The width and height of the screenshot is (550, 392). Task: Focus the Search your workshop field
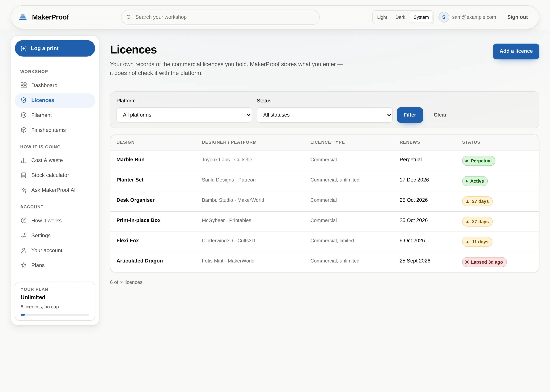pyautogui.click(x=220, y=17)
